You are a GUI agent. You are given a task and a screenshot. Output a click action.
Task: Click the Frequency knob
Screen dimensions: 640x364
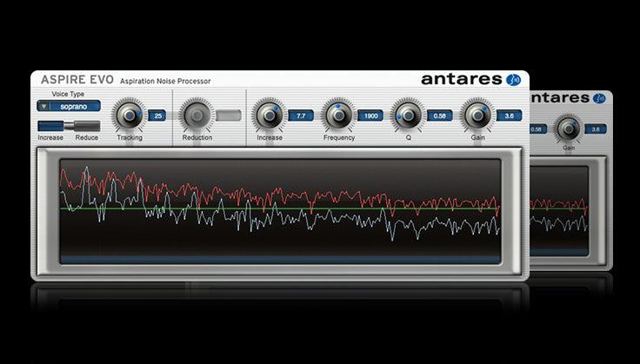[338, 116]
